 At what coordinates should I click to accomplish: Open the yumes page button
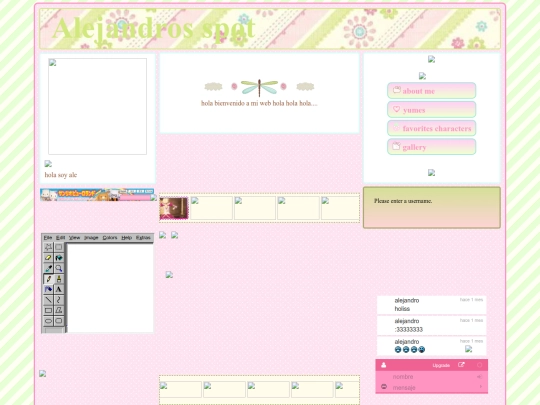click(432, 110)
